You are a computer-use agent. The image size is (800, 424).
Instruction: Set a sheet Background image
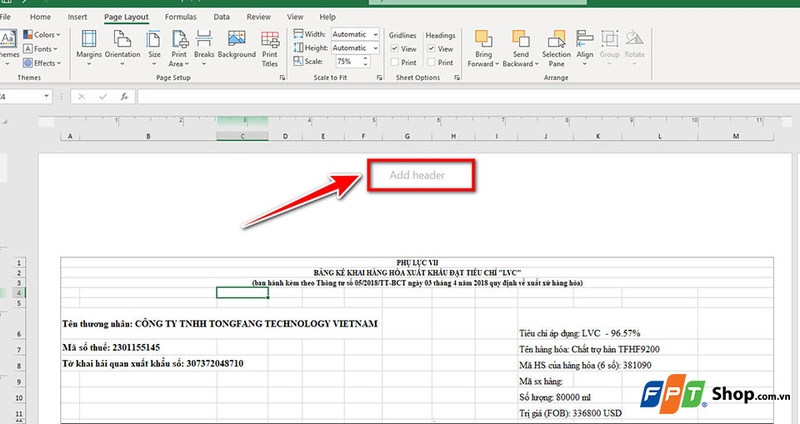[x=237, y=44]
